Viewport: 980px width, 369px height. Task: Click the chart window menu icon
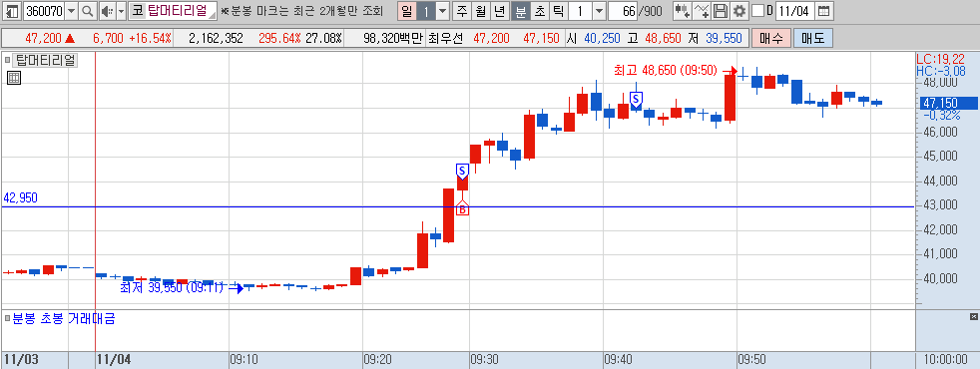(x=12, y=11)
